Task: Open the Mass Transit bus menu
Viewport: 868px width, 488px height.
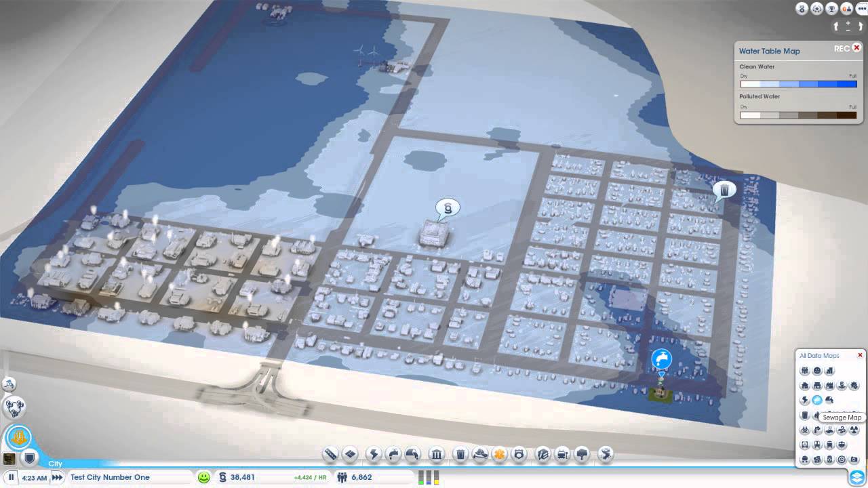Action: pyautogui.click(x=562, y=454)
